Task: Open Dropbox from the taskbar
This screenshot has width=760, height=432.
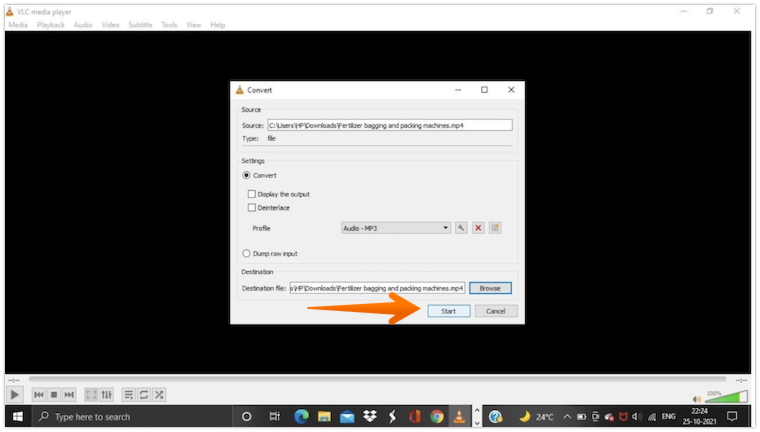Action: click(x=370, y=416)
